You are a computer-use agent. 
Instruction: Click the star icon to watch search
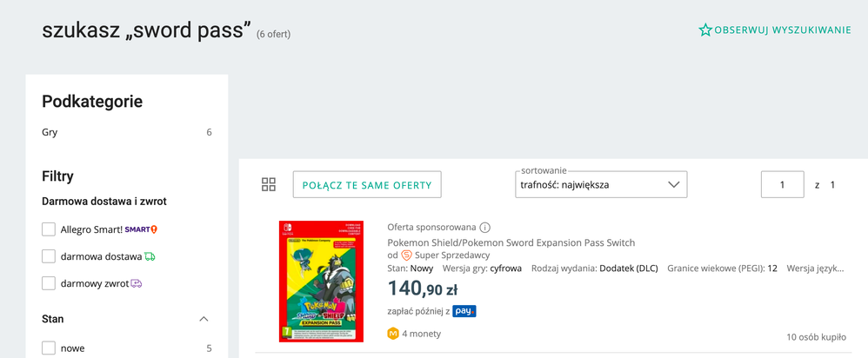[704, 30]
